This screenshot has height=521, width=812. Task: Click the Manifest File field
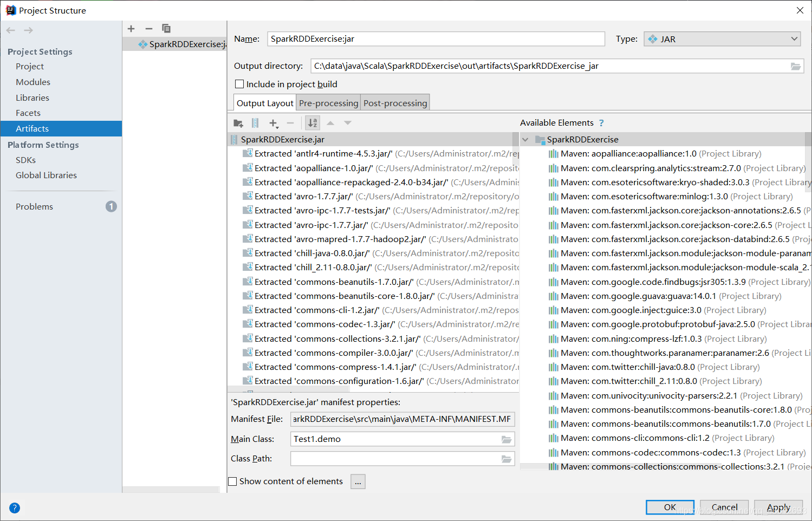click(x=402, y=419)
